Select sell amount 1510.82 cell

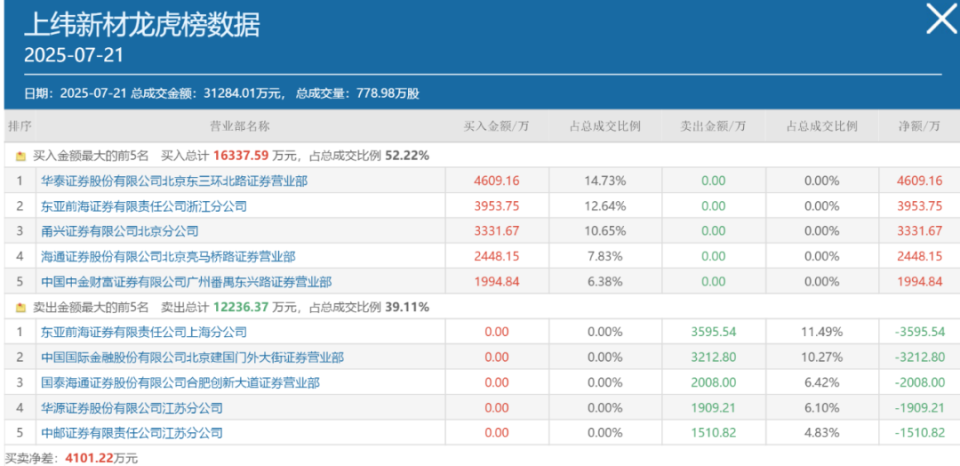pyautogui.click(x=713, y=433)
